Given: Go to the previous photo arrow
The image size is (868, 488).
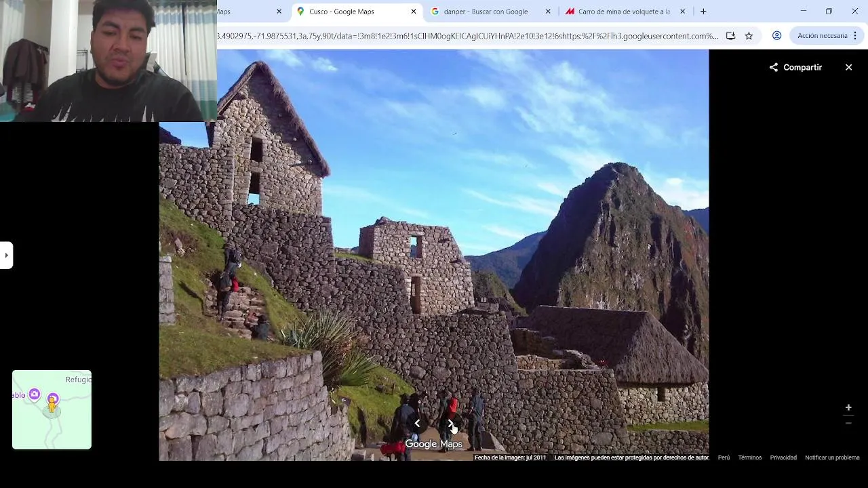Looking at the screenshot, I should click(417, 424).
